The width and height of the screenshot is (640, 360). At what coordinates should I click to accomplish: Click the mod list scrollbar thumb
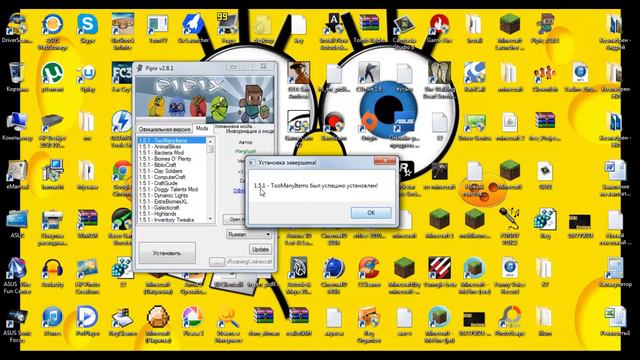tap(210, 149)
